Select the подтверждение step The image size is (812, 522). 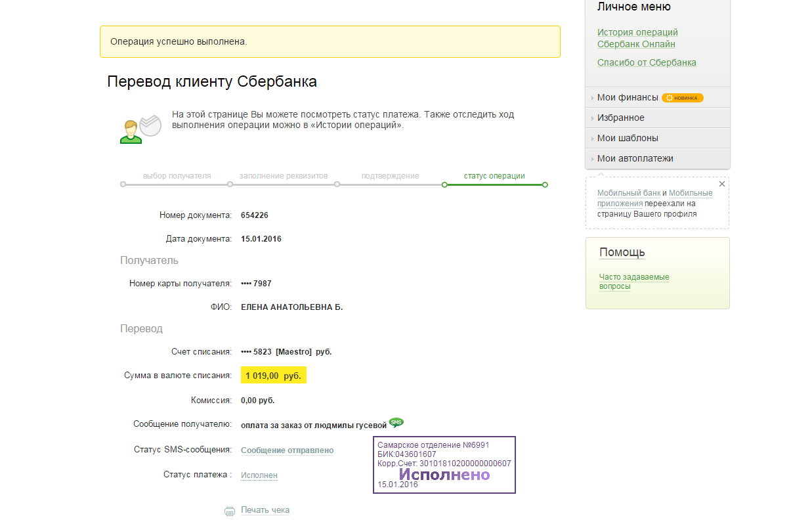[x=391, y=176]
